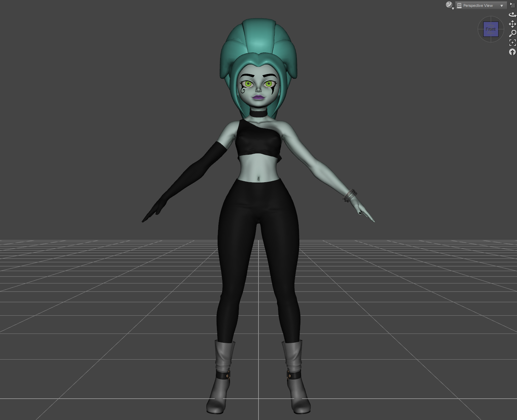
Task: Open the Perspective View camera dropdown
Action: click(x=481, y=5)
